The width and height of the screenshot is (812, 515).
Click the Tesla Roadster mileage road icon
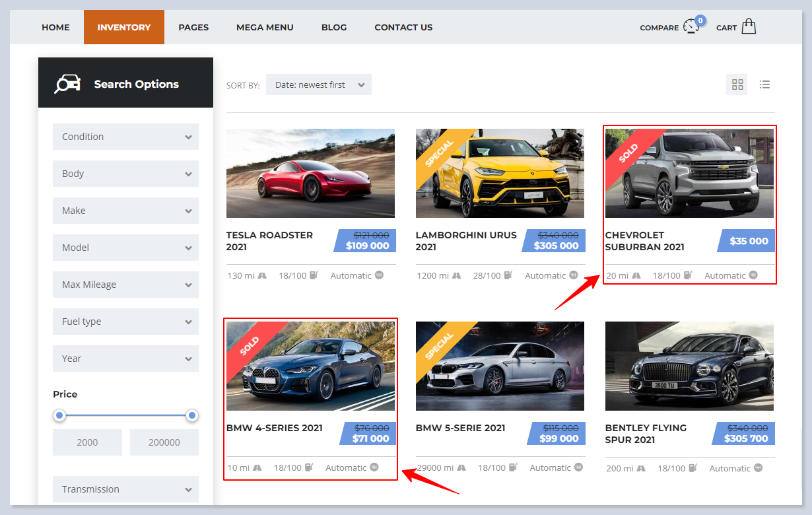click(263, 275)
